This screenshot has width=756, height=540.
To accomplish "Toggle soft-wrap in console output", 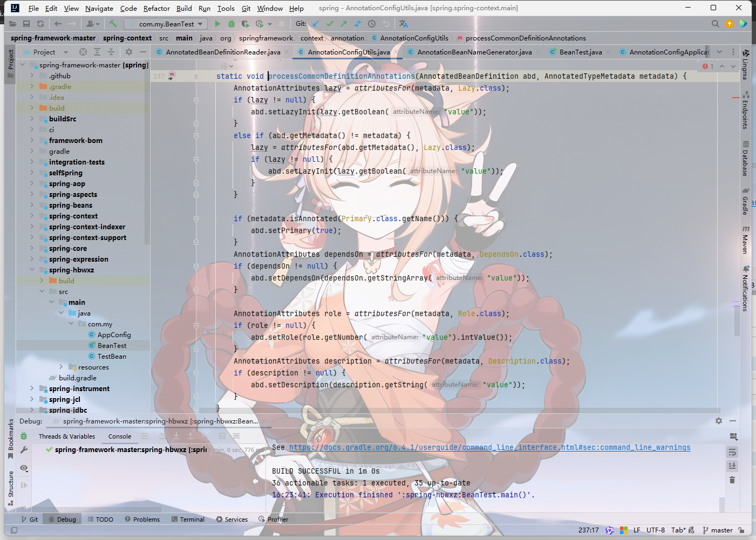I will (x=732, y=452).
